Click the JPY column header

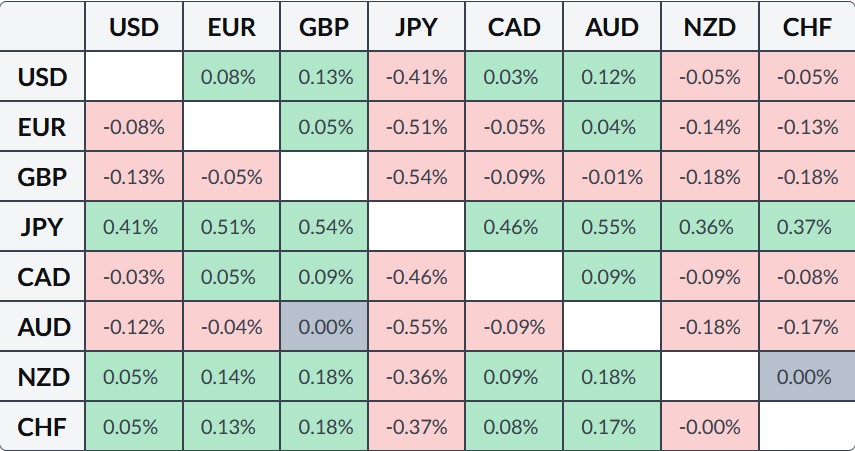coord(418,27)
